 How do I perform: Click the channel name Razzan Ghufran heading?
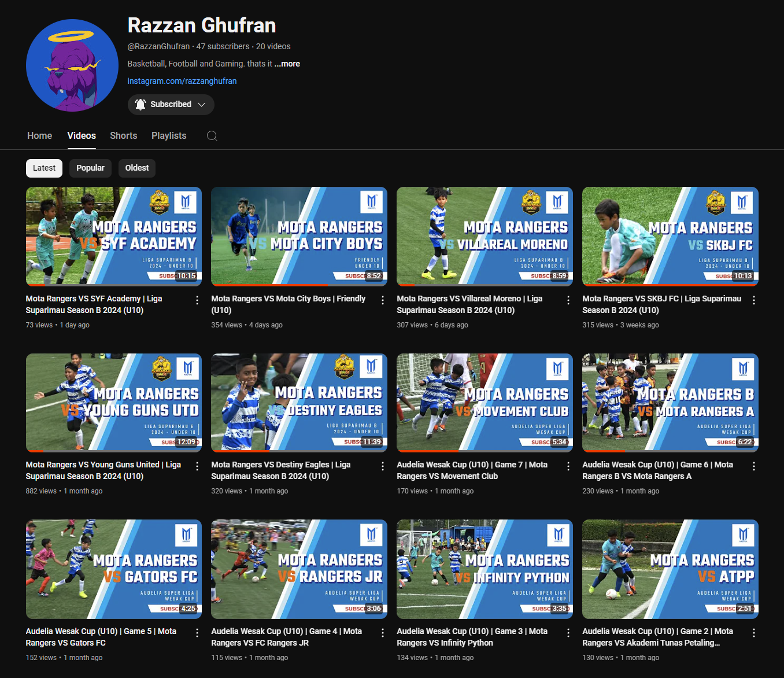(x=202, y=25)
